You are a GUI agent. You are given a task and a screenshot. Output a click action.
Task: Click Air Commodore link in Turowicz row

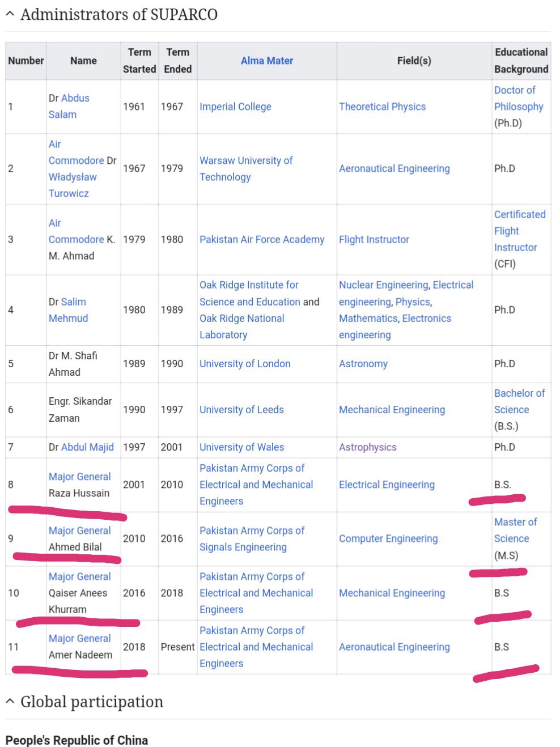click(x=77, y=152)
